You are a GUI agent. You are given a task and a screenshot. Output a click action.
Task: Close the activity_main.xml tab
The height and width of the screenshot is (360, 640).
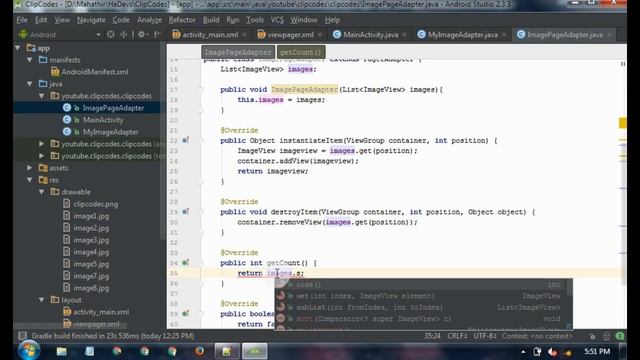[x=244, y=35]
